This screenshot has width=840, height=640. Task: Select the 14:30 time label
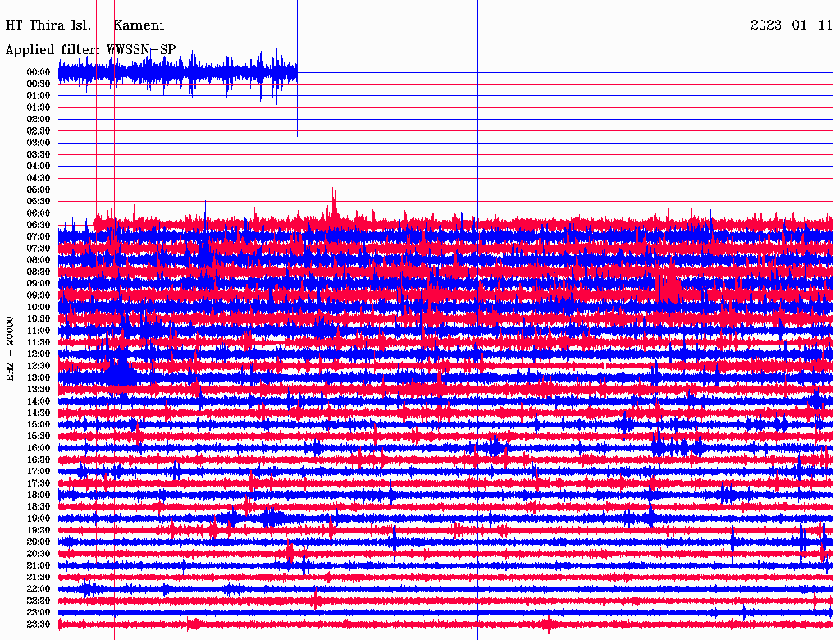coord(39,414)
